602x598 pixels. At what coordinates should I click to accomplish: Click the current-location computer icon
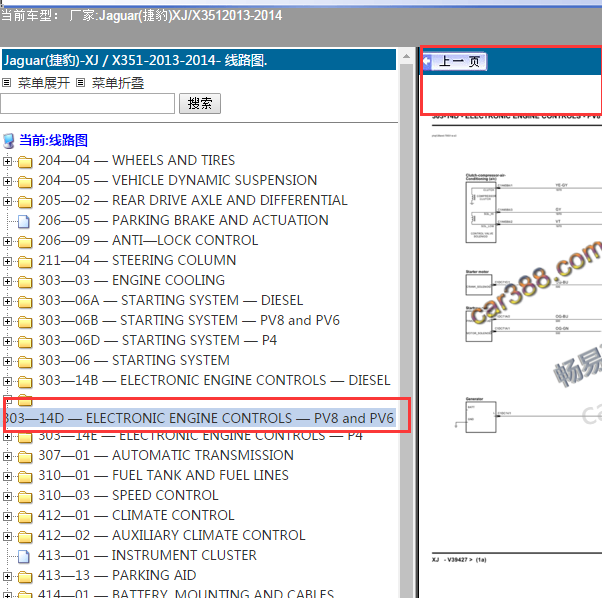[x=9, y=141]
